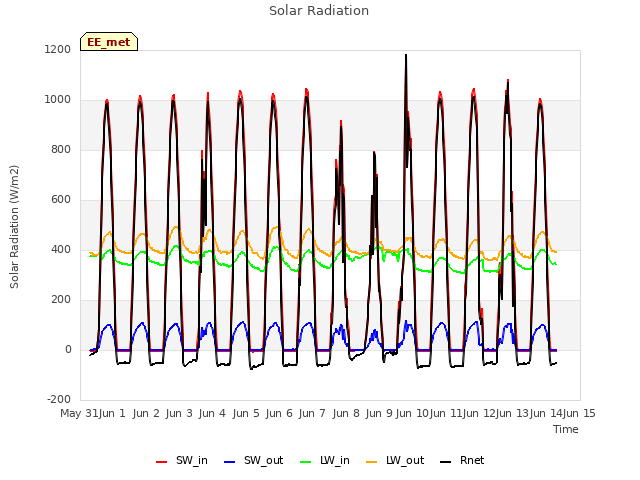640x480 pixels.
Task: Click the Jun 6 x-axis tick label
Action: coord(279,413)
